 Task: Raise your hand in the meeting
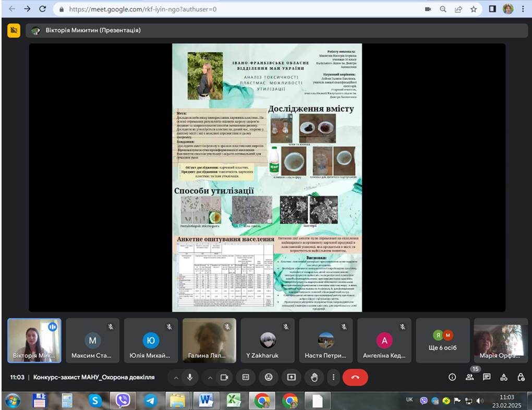[x=314, y=377]
